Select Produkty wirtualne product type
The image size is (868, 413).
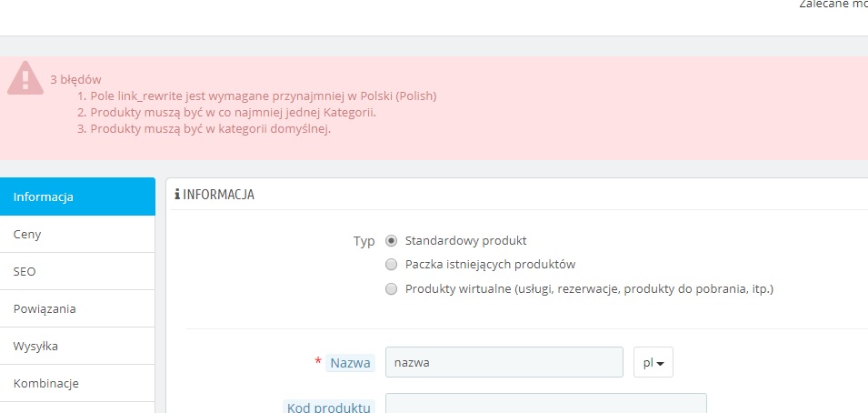click(392, 289)
